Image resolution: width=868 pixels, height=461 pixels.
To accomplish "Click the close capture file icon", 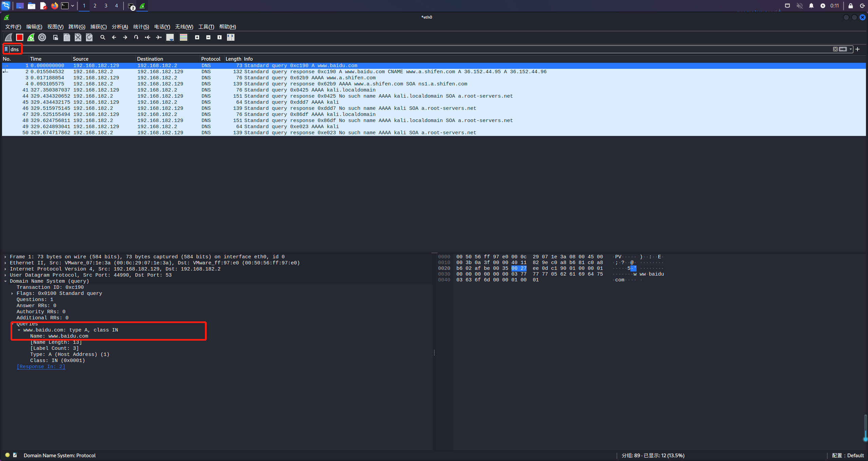I will [x=78, y=37].
